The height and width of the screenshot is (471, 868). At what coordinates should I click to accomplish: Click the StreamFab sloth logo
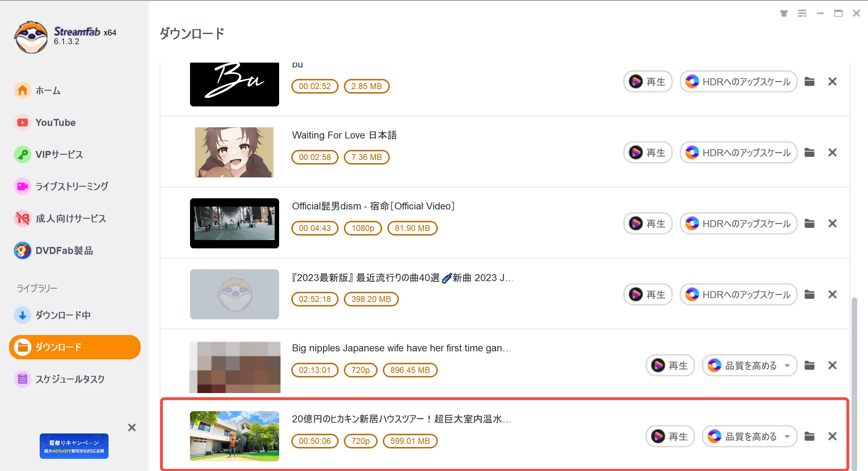(31, 37)
